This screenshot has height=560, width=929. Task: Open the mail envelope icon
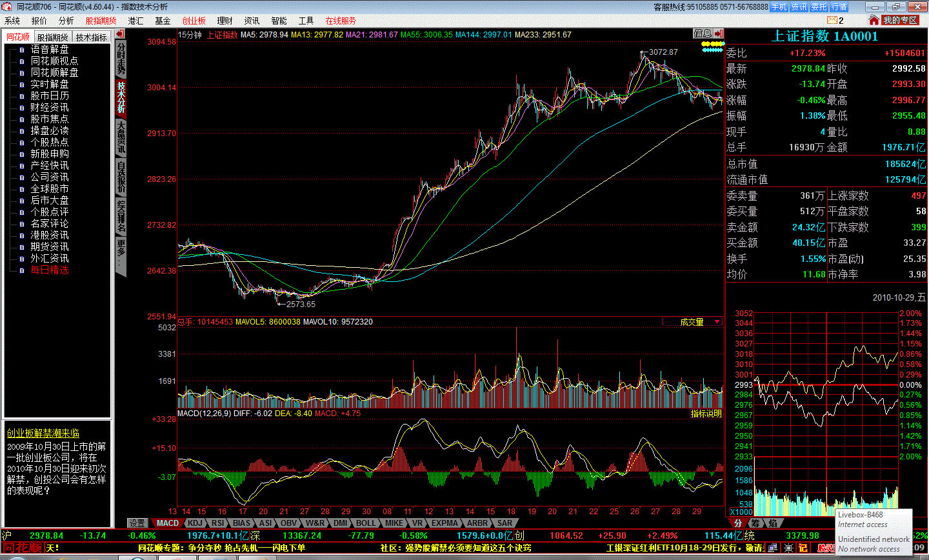pos(832,20)
